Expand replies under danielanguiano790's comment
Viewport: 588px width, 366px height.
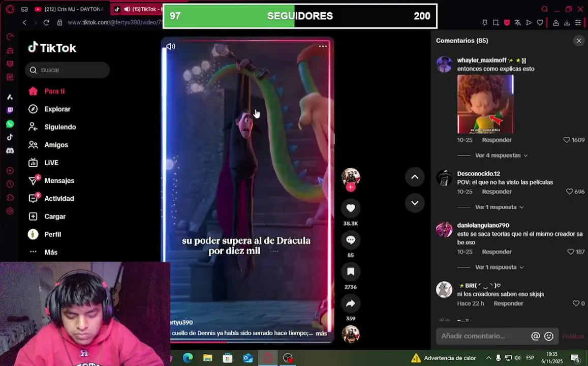pos(499,267)
